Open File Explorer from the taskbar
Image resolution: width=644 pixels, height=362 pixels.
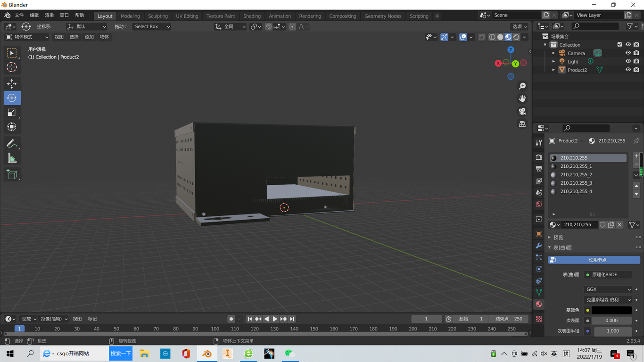tap(144, 354)
